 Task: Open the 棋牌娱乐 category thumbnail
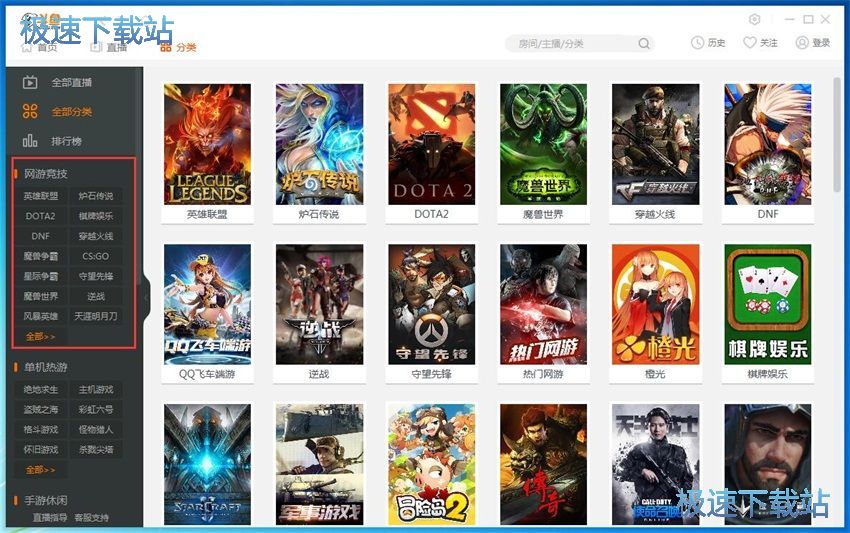click(768, 304)
